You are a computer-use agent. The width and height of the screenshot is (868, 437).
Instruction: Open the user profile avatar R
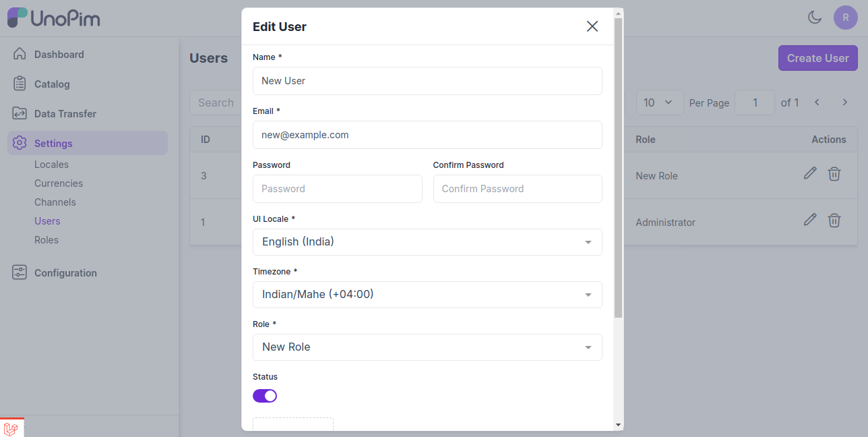click(x=845, y=18)
